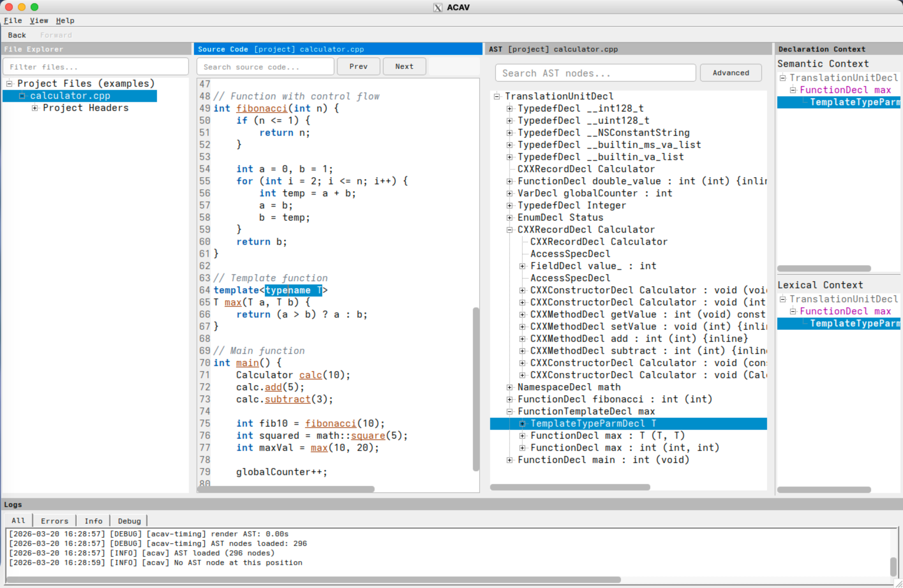Expand the NamespaceDecl math node
This screenshot has width=903, height=588.
pyautogui.click(x=510, y=387)
